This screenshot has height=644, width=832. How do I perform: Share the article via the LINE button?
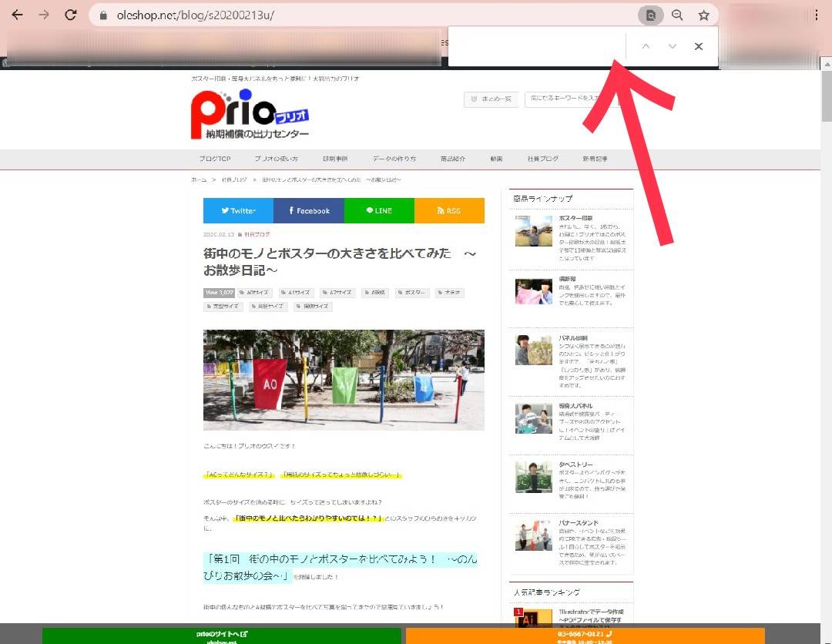pos(379,210)
